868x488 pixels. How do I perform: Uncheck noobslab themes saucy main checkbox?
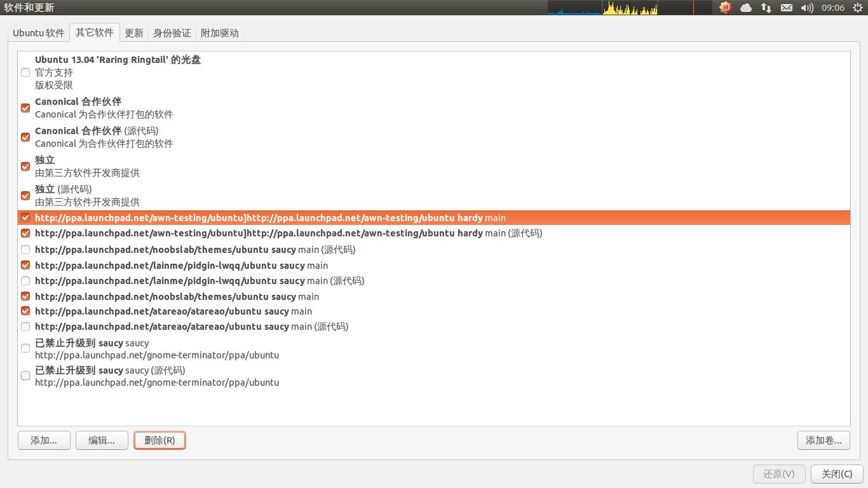[x=25, y=296]
